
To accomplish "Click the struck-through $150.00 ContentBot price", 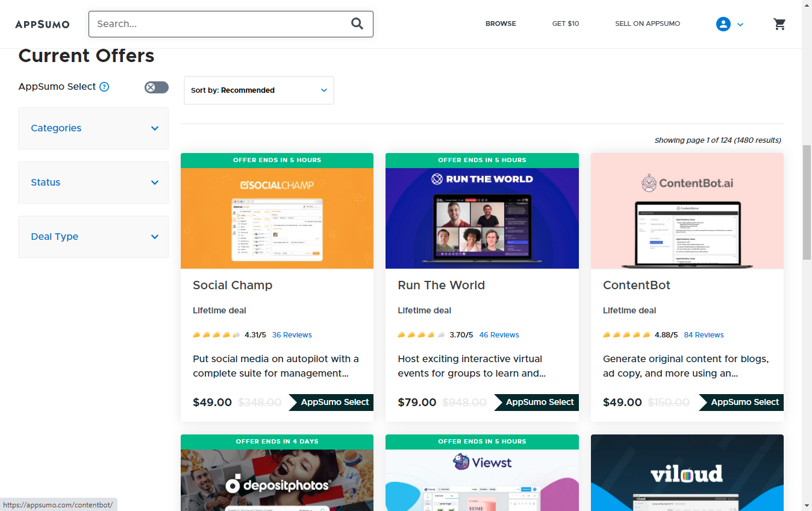I will (x=669, y=403).
